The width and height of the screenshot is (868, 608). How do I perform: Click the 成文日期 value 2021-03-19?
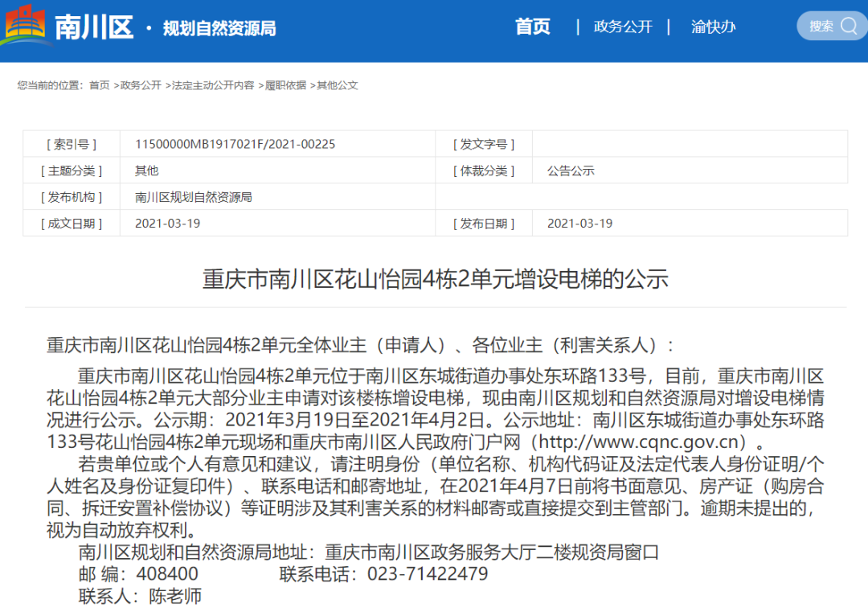point(168,224)
